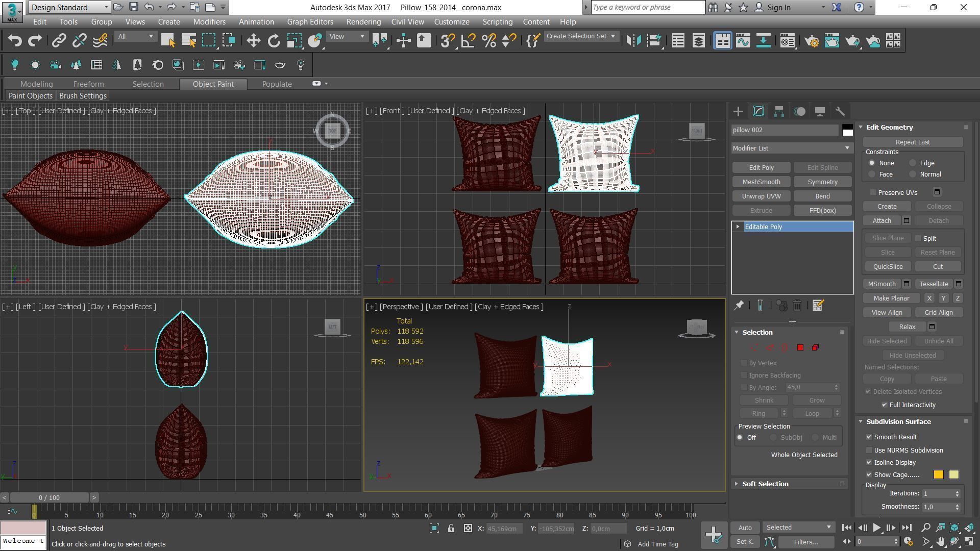The height and width of the screenshot is (551, 980).
Task: Open Curve Editor from toolbar
Action: [x=743, y=41]
